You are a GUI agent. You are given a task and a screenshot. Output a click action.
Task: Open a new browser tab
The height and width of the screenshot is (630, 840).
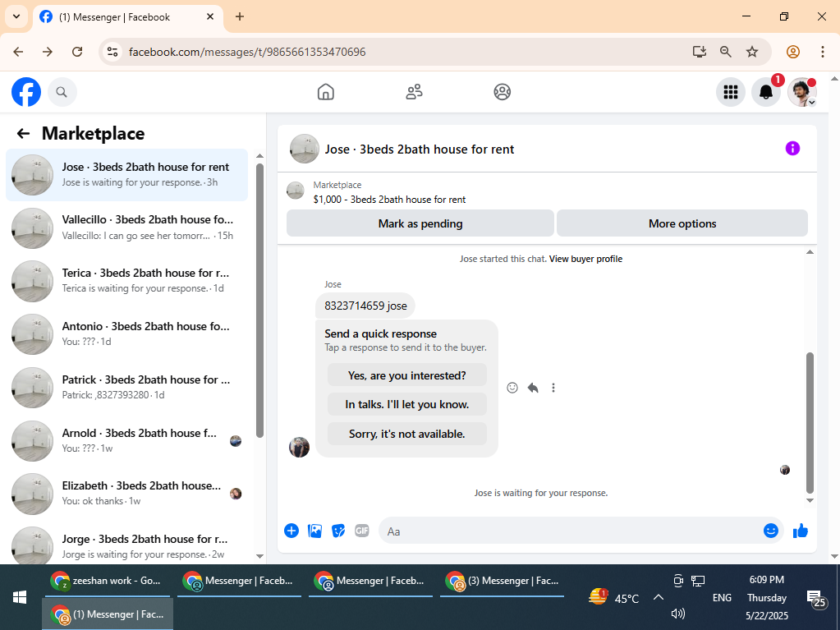pos(240,16)
